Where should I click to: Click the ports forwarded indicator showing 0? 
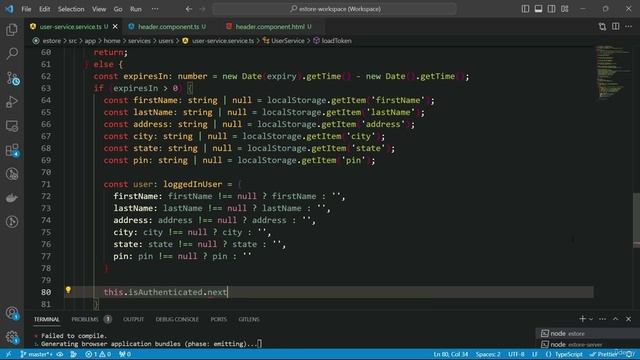124,354
